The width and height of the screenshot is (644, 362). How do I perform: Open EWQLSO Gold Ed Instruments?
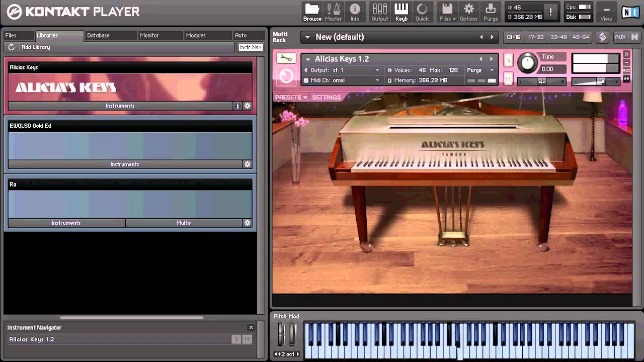tap(125, 164)
